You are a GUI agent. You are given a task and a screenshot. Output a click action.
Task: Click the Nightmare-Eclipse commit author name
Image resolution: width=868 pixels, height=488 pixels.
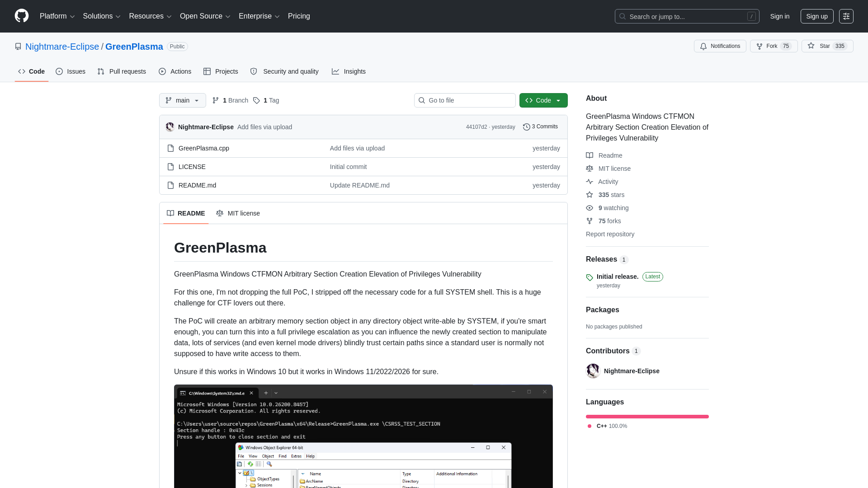point(206,127)
